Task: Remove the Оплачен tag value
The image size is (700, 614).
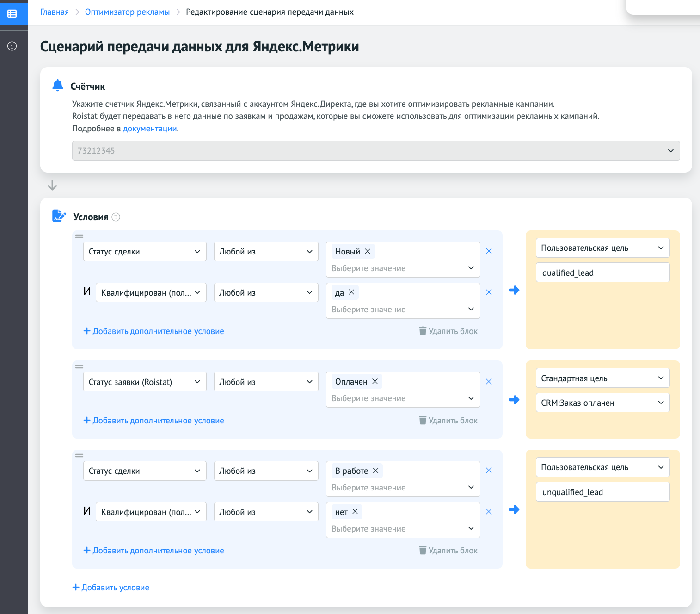Action: 375,381
